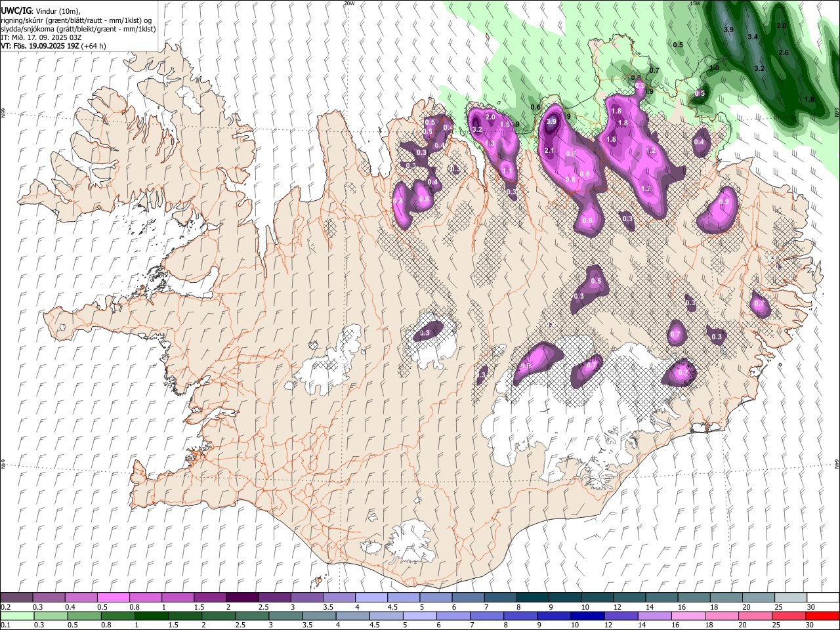Click the 'rigning/skúrir' legend description line

coord(77,20)
